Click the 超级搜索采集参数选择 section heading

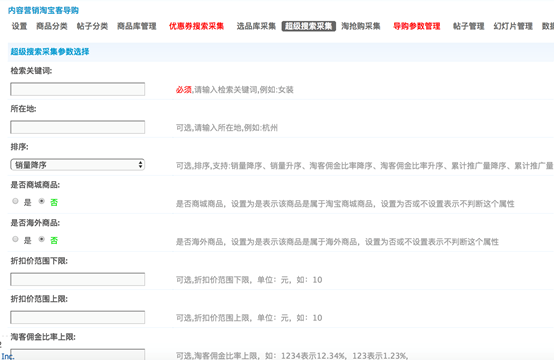pyautogui.click(x=50, y=52)
